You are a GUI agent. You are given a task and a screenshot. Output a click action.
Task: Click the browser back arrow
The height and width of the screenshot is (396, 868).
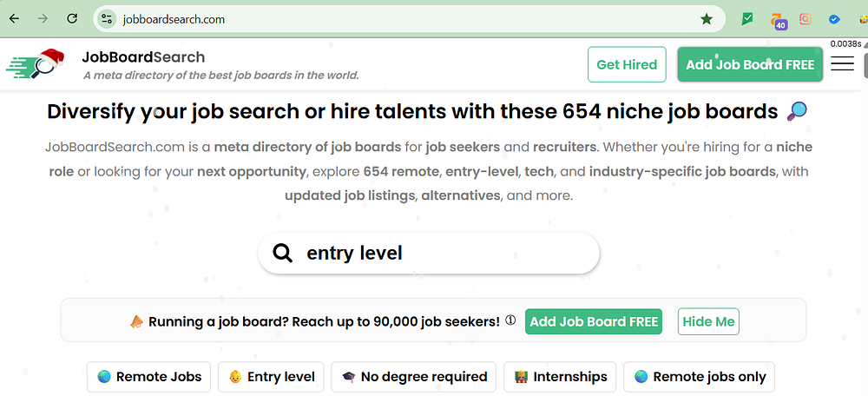click(14, 18)
